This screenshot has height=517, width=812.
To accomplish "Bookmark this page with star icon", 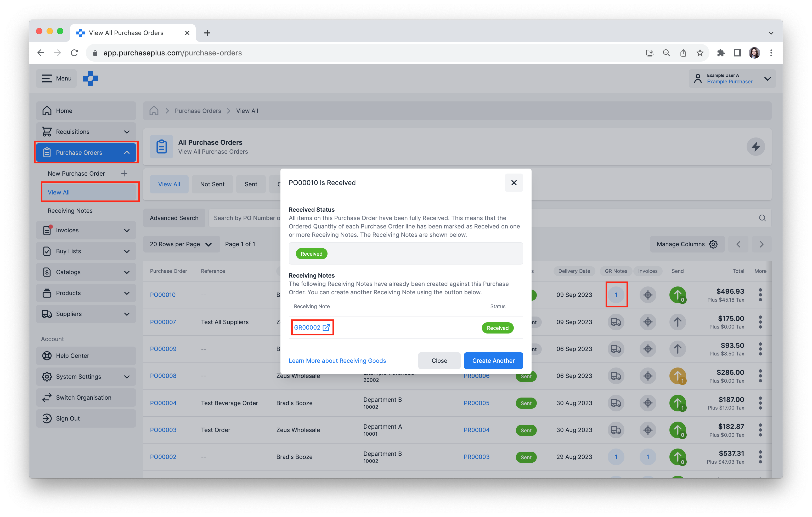I will click(700, 53).
